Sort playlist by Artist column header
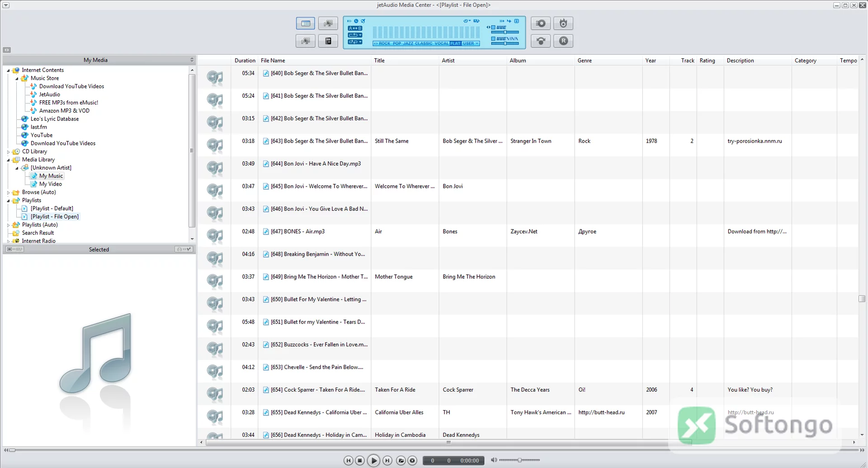 [472, 61]
